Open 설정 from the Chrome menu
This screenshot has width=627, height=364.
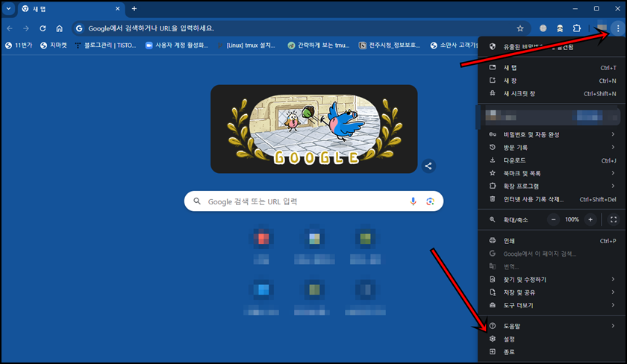click(552, 339)
